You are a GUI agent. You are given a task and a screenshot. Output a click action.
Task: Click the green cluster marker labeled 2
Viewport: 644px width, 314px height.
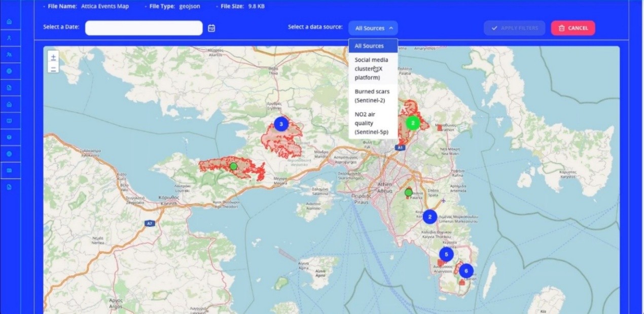(413, 123)
